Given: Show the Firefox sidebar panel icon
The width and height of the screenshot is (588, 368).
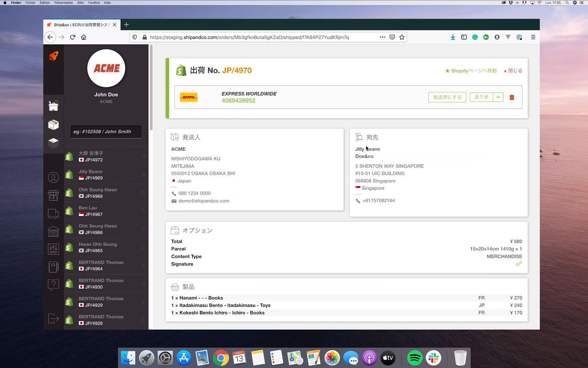Looking at the screenshot, I should pyautogui.click(x=464, y=37).
